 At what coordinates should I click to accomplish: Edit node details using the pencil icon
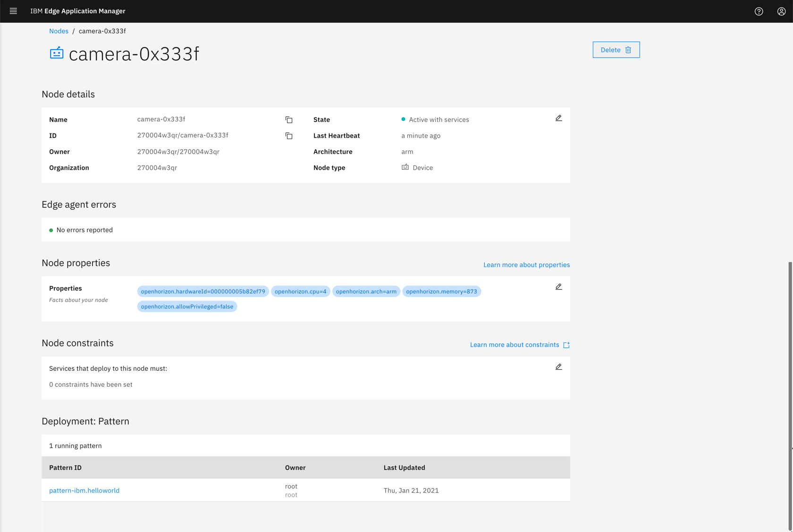coord(558,118)
